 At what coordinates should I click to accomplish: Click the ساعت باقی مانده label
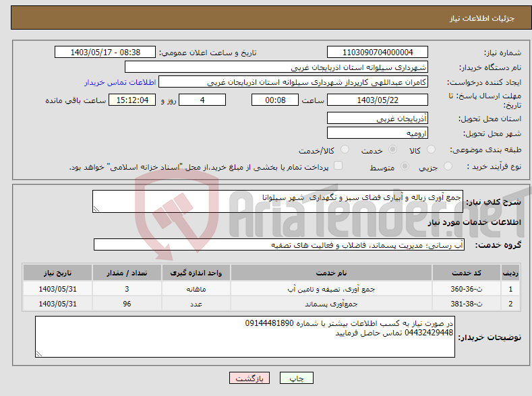point(76,100)
